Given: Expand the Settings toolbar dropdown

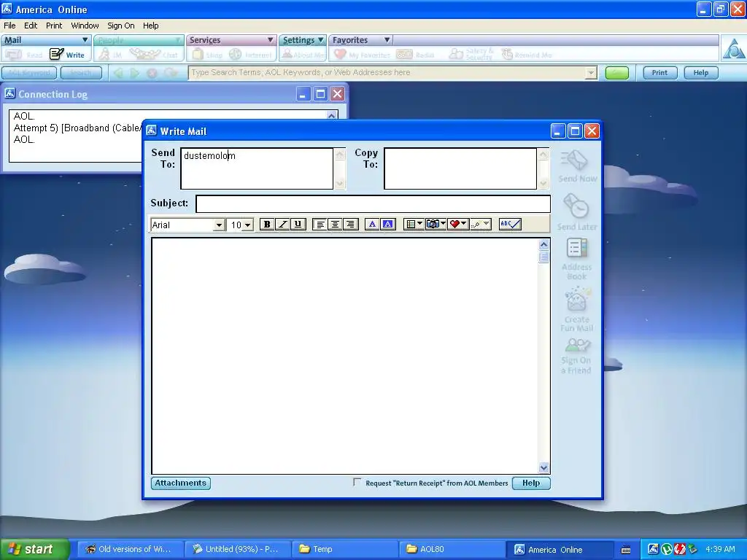Looking at the screenshot, I should (x=321, y=40).
